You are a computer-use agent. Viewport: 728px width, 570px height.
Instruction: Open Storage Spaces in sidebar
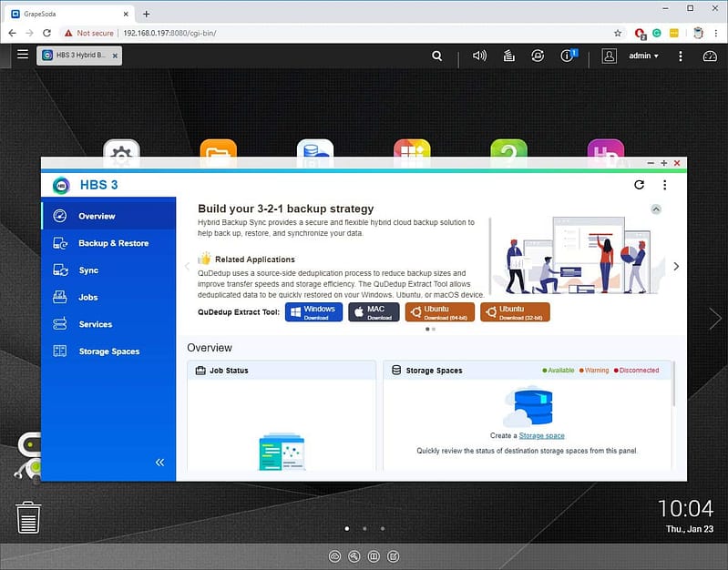(108, 351)
